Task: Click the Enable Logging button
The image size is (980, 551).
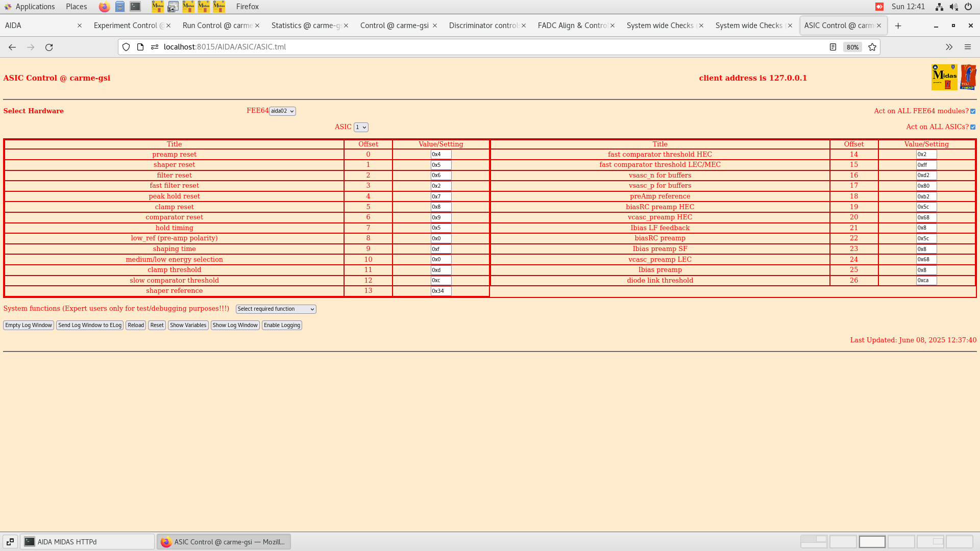Action: 282,325
